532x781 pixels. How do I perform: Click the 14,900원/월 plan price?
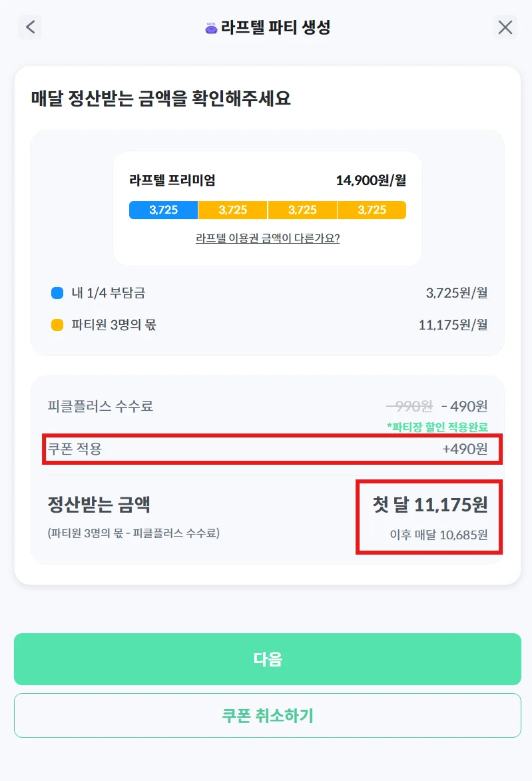pos(371,180)
